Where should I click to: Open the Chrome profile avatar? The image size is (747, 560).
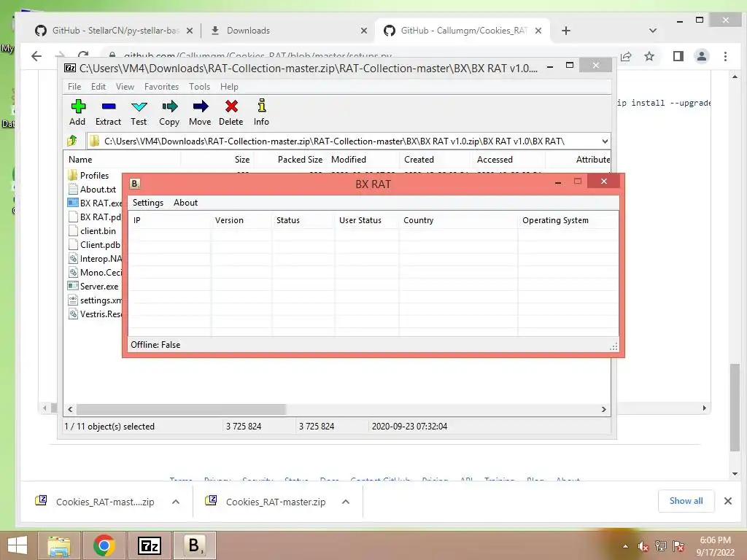click(701, 56)
